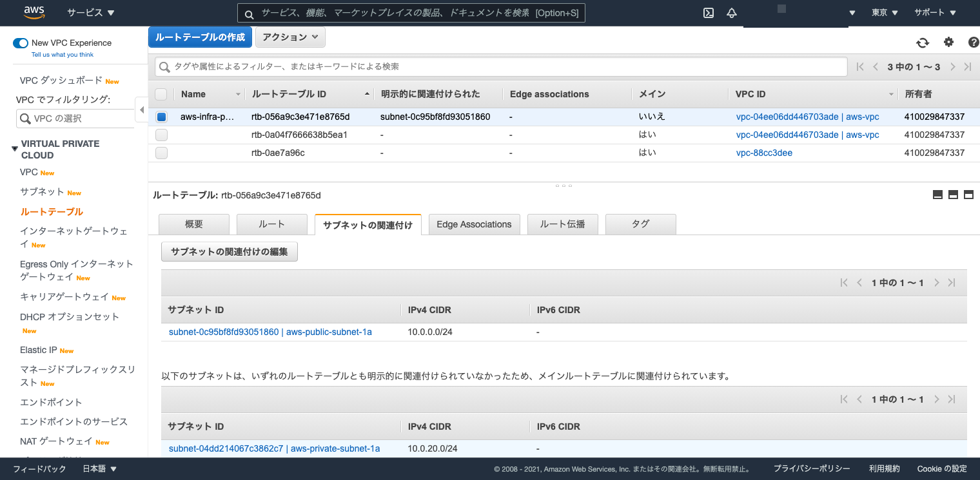980x480 pixels.
Task: Toggle the New VPC Experience switch
Action: pos(21,43)
